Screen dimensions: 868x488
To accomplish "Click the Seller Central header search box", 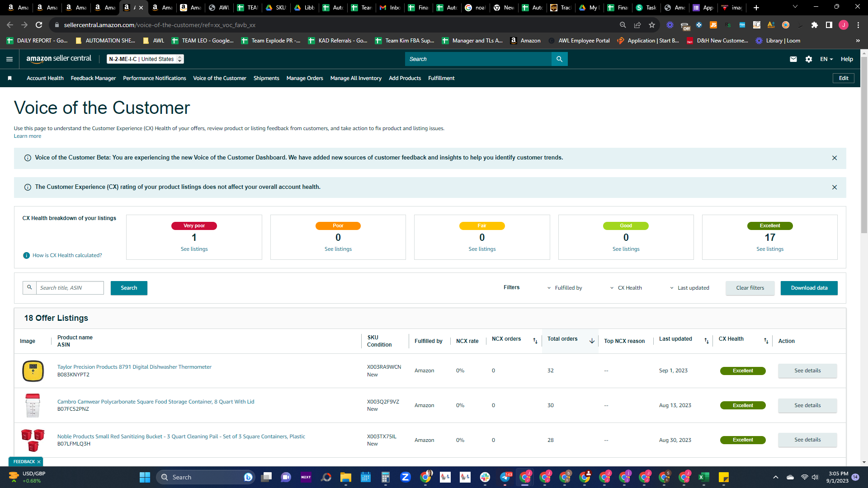I will [478, 59].
